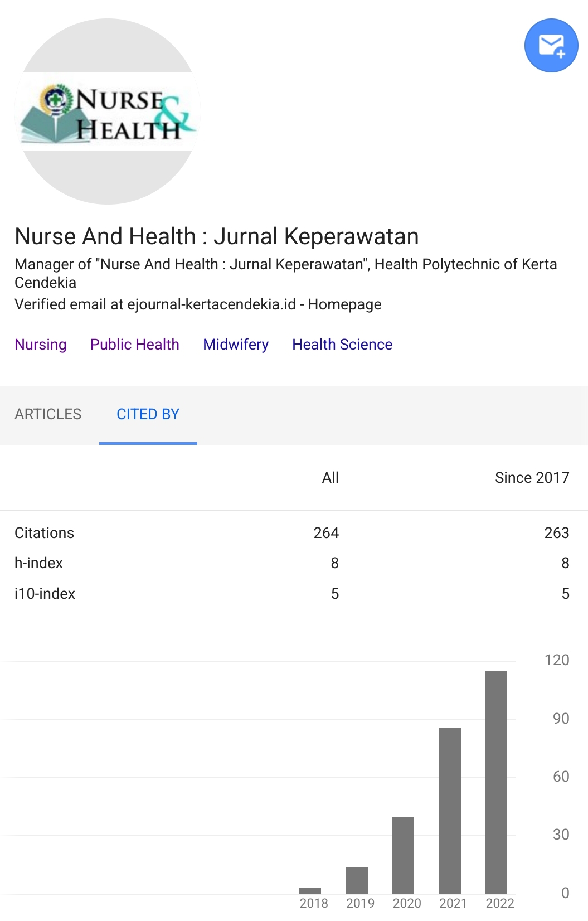This screenshot has height=921, width=588.
Task: Click the blue follow email icon
Action: click(551, 46)
